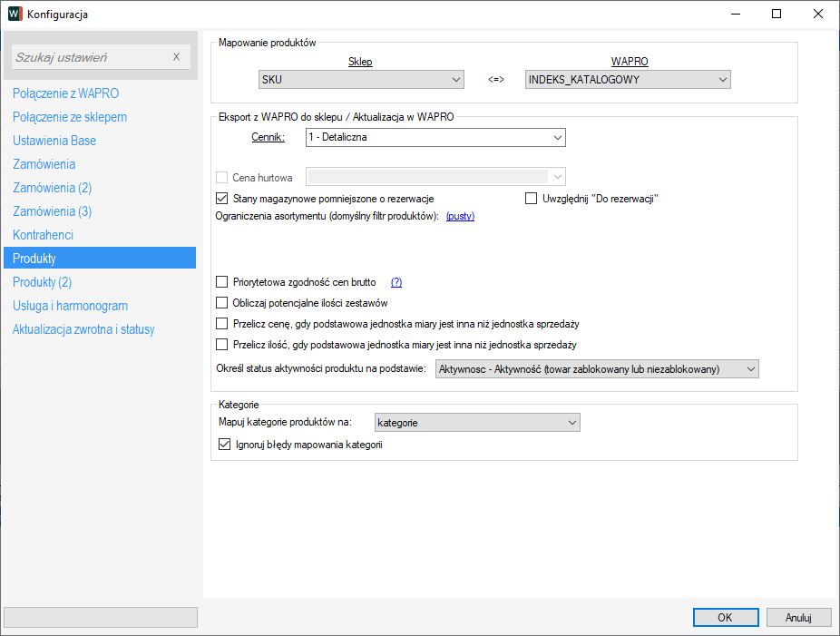This screenshot has width=840, height=636.
Task: Expand Mapuj kategorie produktów dropdown
Action: [x=476, y=423]
